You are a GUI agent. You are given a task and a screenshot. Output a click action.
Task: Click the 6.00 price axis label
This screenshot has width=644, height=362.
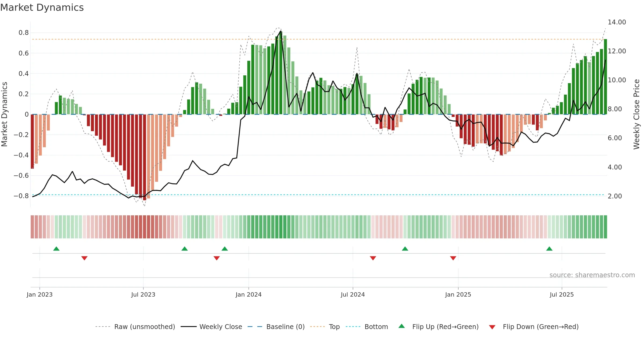pyautogui.click(x=615, y=138)
